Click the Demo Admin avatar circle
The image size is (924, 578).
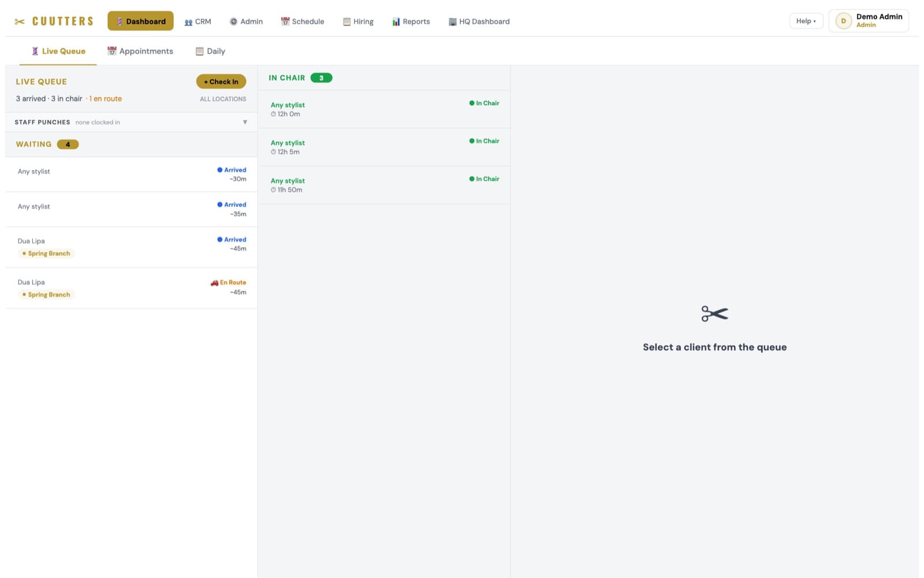pyautogui.click(x=843, y=21)
